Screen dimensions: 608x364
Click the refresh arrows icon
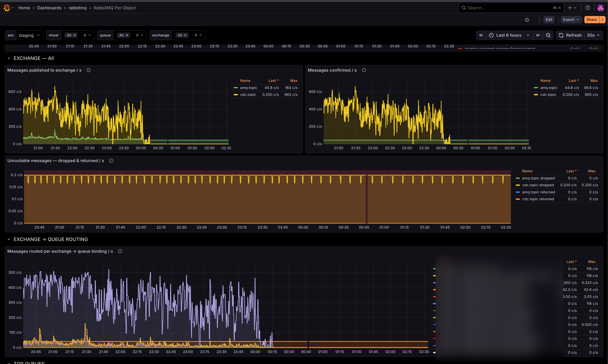(x=561, y=35)
